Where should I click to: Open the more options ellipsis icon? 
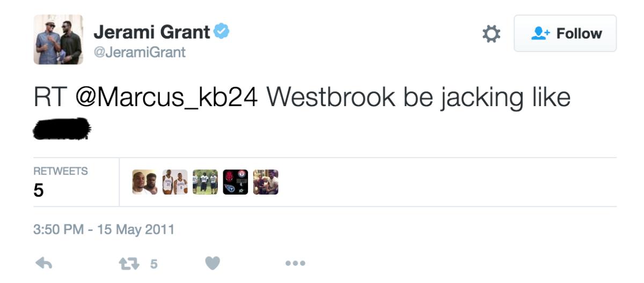[x=295, y=263]
